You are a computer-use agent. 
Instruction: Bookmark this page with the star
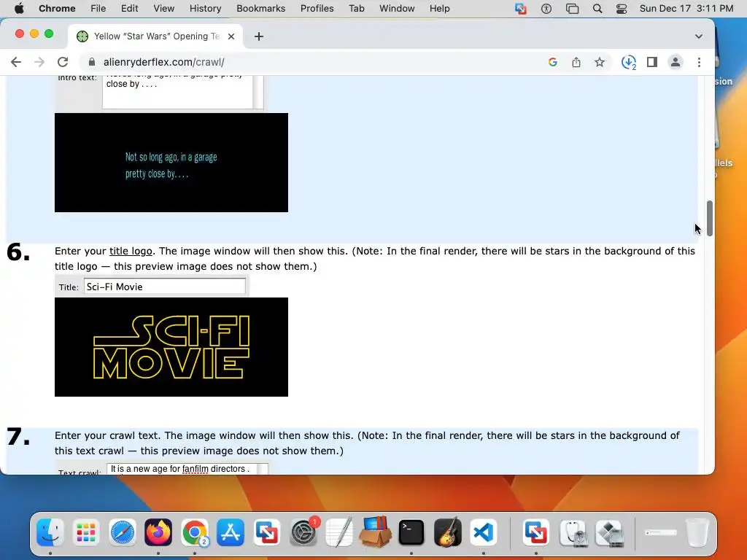pos(600,62)
